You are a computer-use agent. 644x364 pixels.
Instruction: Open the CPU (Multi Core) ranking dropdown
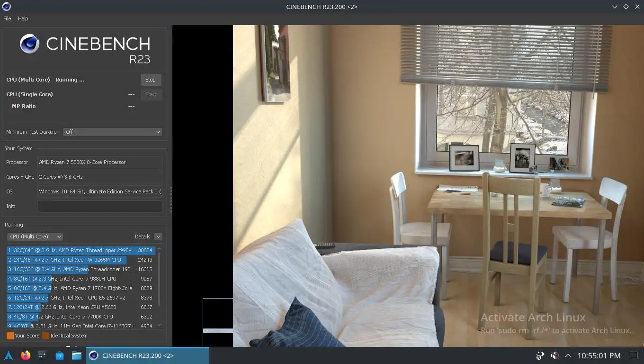click(x=35, y=237)
